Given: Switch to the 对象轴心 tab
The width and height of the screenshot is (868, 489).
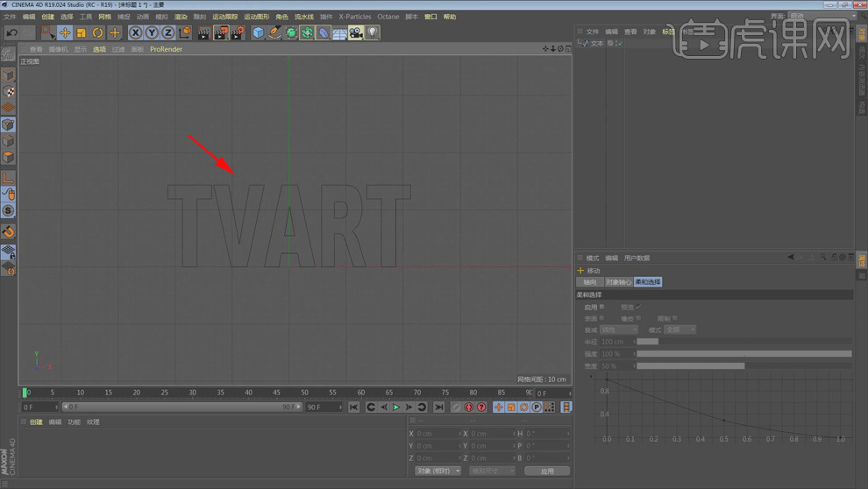Looking at the screenshot, I should click(618, 282).
